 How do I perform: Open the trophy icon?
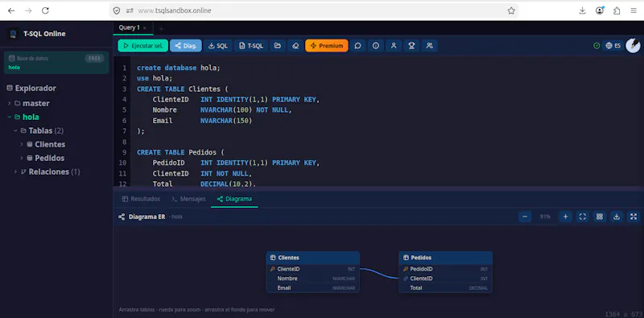pos(411,46)
